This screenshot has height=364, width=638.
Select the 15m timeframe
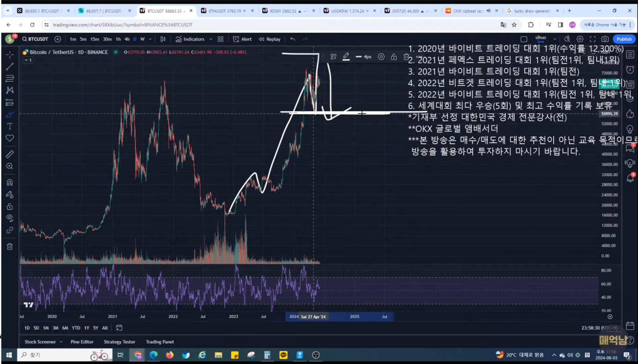[94, 39]
